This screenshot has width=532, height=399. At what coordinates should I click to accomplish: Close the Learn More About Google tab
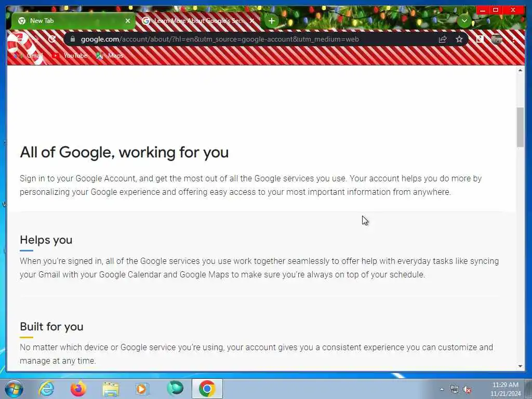pos(252,21)
